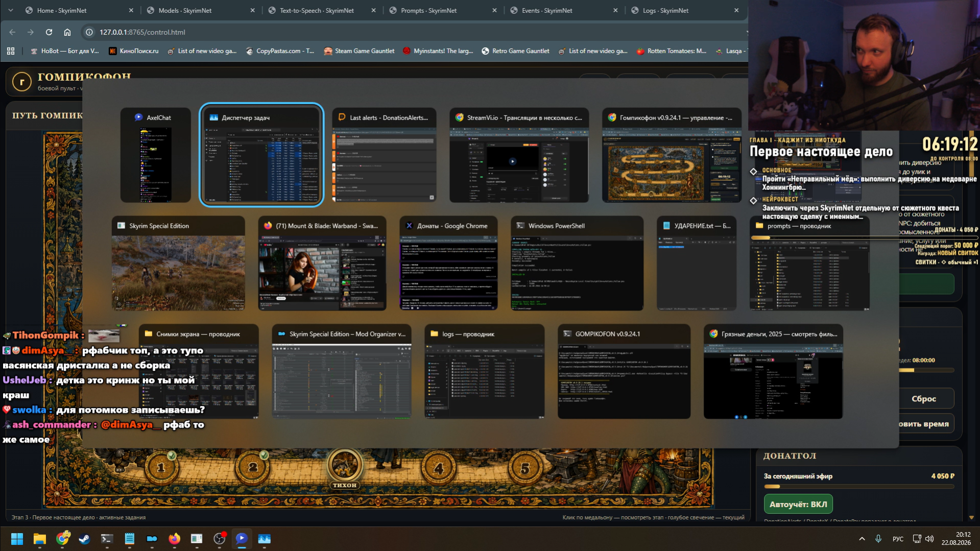Open the Myinstants bookmark
This screenshot has height=551, width=980.
(x=438, y=51)
